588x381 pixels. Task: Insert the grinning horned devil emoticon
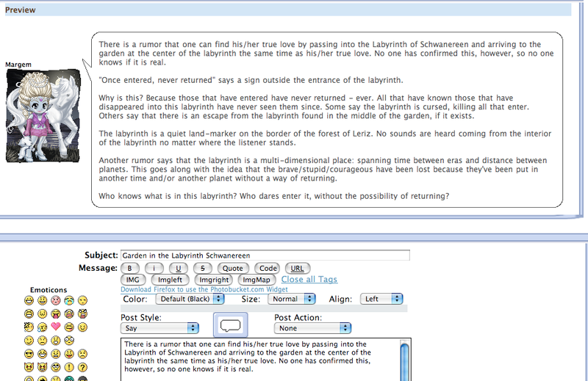coord(43,367)
